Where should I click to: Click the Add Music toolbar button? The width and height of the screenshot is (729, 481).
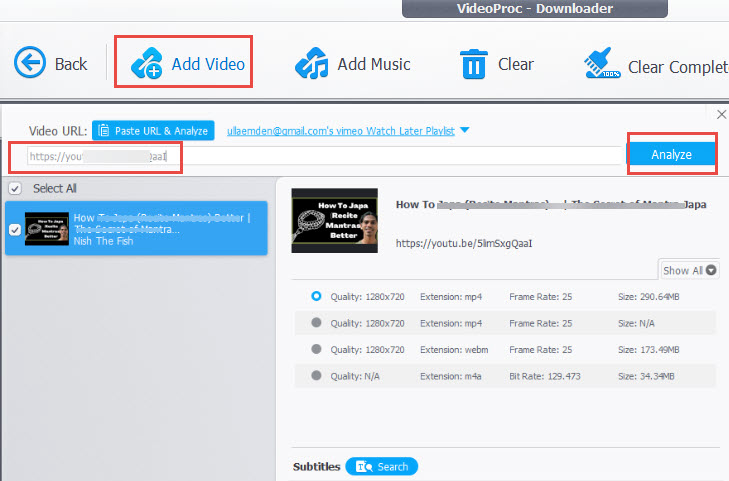point(352,64)
